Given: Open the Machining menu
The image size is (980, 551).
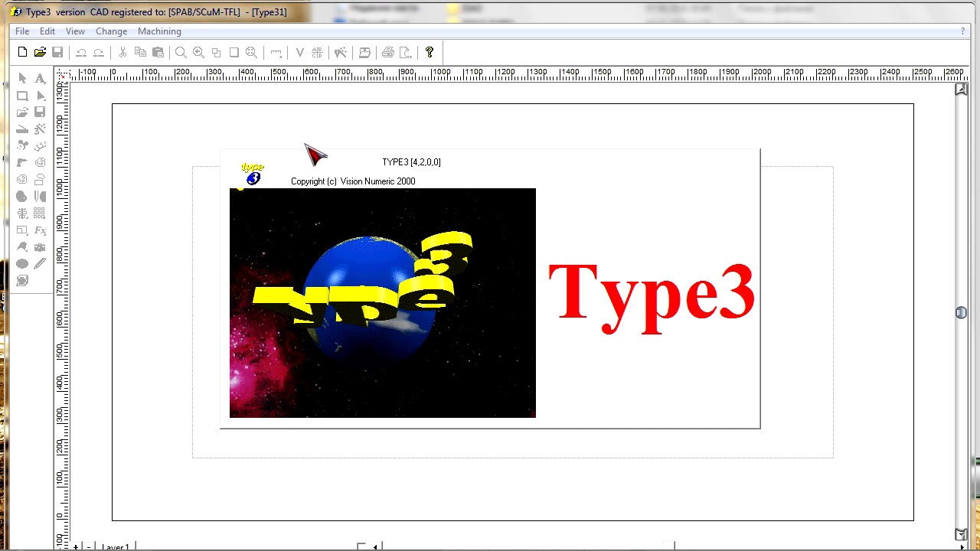Looking at the screenshot, I should pos(159,31).
